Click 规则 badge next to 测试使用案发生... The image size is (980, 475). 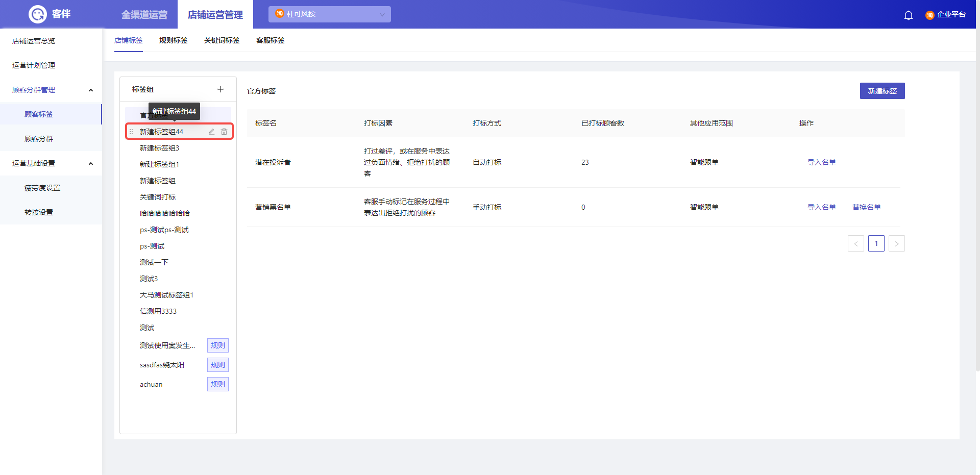218,345
